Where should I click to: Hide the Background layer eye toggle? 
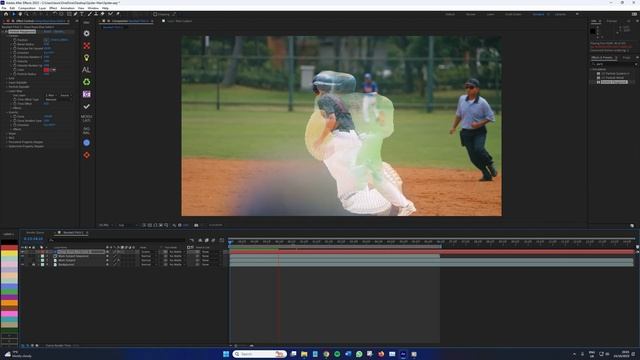point(22,264)
